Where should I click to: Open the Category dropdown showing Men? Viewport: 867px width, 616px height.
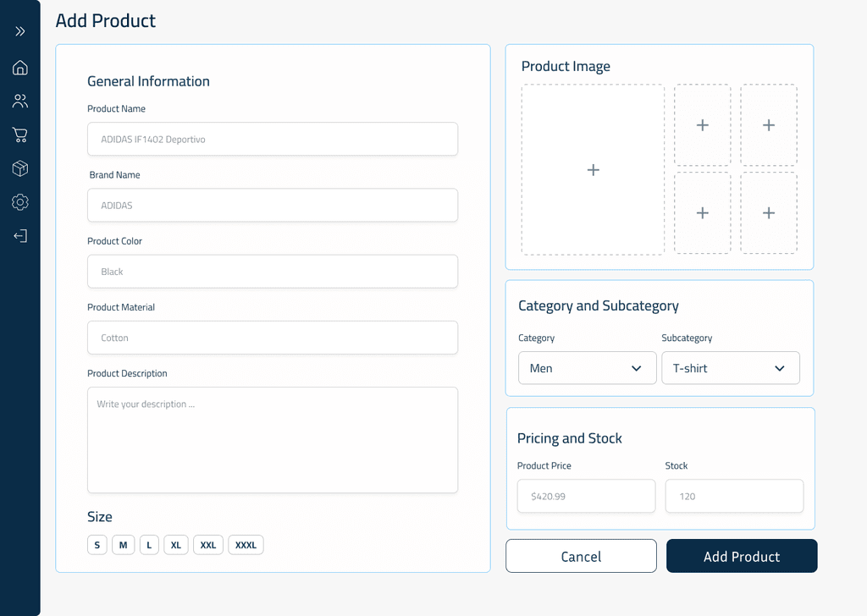[587, 368]
